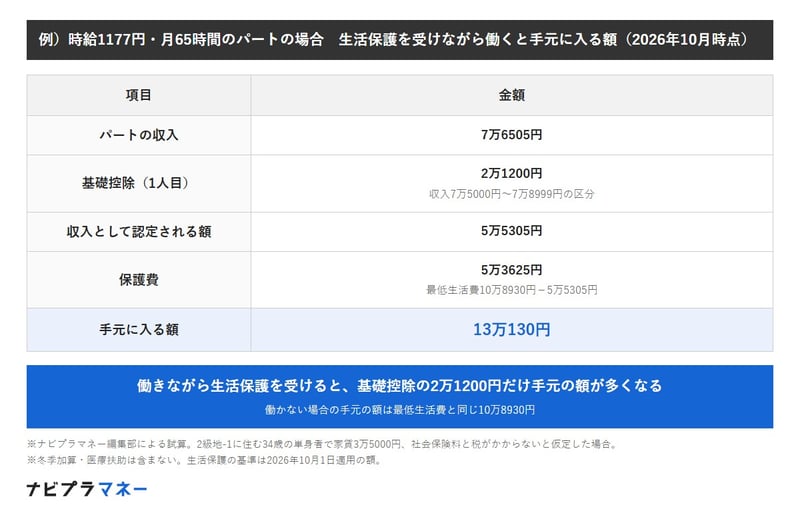800x513 pixels.
Task: Select the 収入として認定される額 row label
Action: click(138, 232)
